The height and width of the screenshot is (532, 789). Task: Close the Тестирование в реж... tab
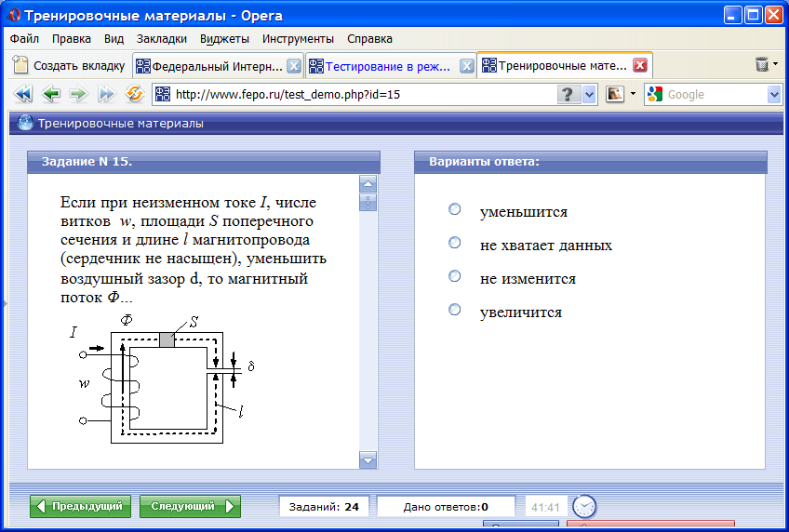[x=467, y=66]
